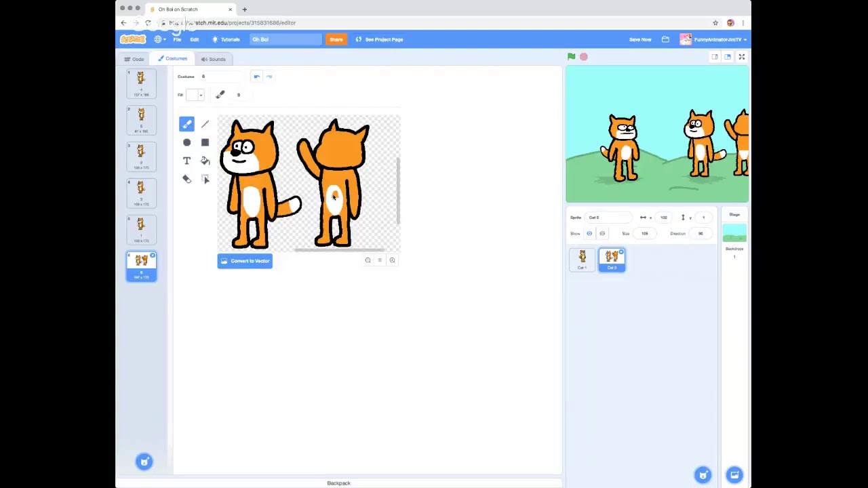
Task: Select costume 4 thumbnail
Action: point(141,193)
